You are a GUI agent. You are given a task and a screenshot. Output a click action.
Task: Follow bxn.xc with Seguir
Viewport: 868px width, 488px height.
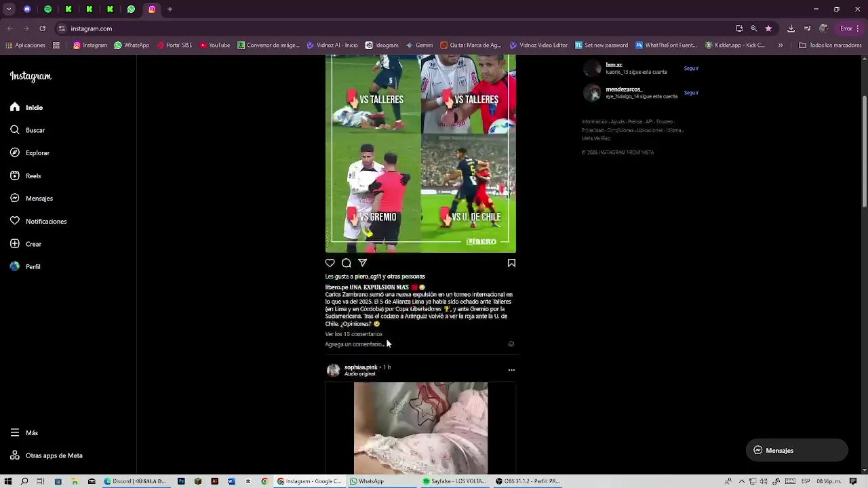691,68
